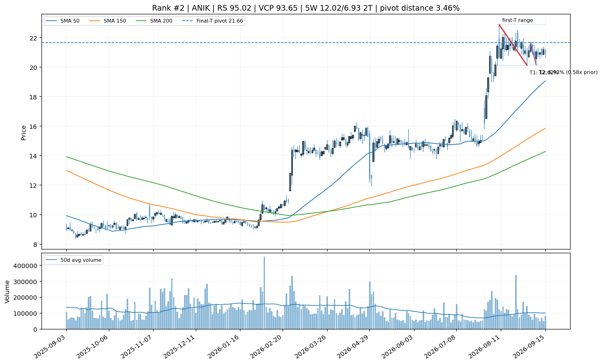The image size is (602, 364).
Task: Click the tallest volume bar above 400000
Action: tap(264, 293)
